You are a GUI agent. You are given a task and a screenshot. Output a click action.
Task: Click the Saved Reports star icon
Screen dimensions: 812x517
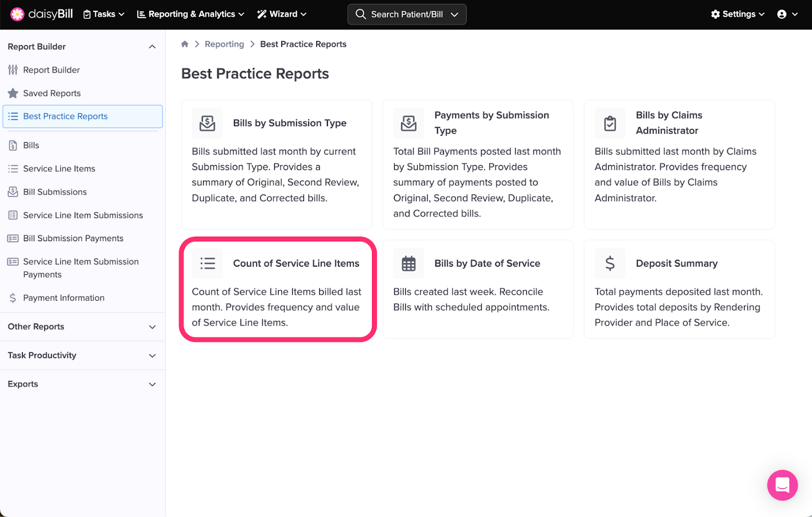tap(13, 93)
